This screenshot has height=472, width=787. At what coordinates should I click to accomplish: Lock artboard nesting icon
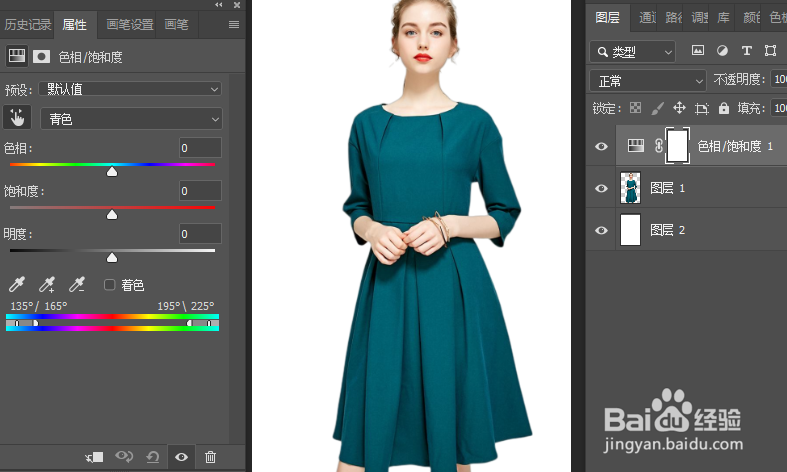(x=702, y=108)
